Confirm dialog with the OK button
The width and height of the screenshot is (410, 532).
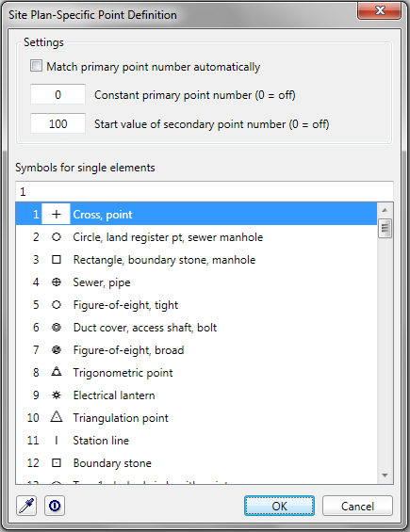(x=279, y=506)
